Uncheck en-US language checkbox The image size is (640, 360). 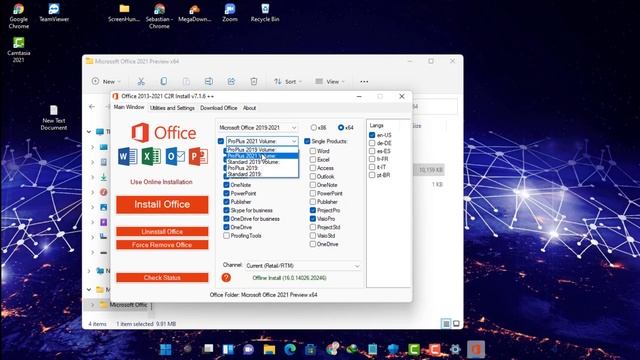coord(372,135)
